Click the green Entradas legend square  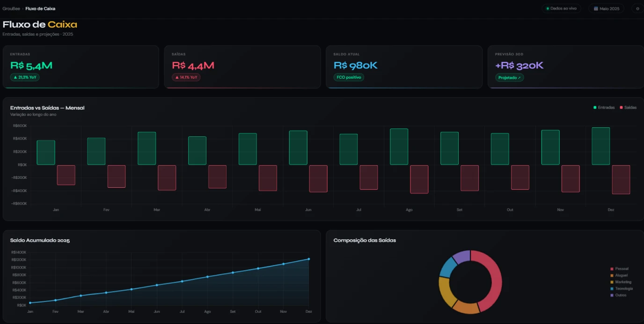pyautogui.click(x=595, y=108)
